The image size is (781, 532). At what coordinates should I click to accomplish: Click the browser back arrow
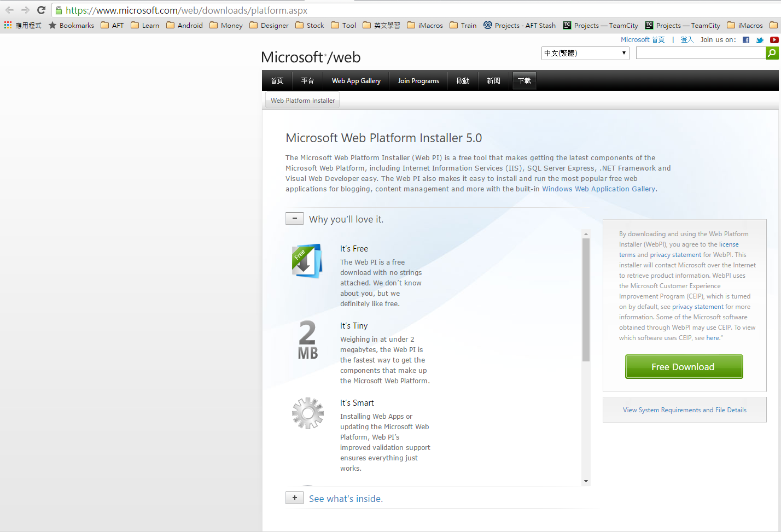tap(10, 10)
